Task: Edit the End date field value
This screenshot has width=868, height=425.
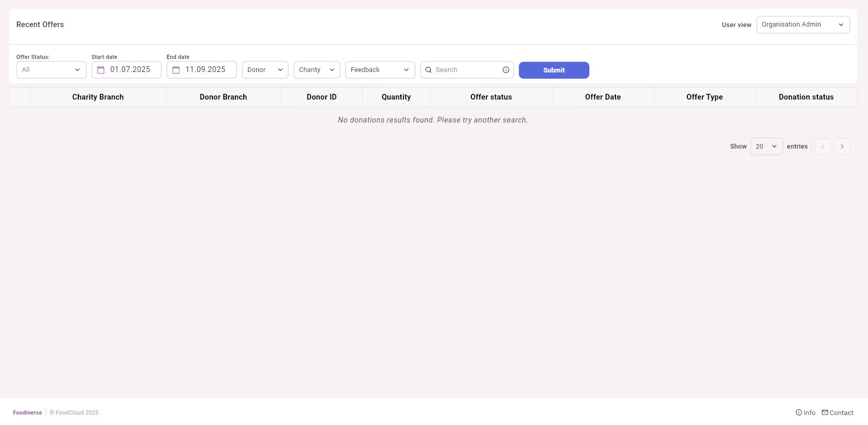Action: tap(206, 70)
